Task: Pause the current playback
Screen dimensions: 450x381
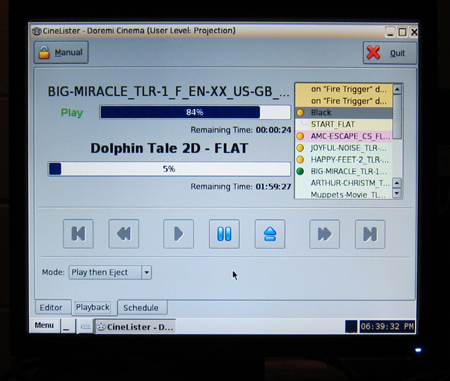Action: (224, 234)
